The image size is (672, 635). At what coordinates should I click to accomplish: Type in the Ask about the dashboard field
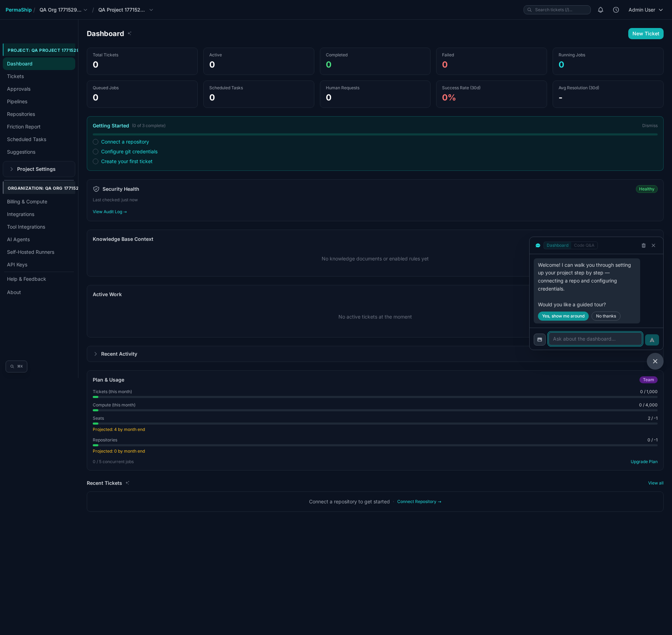(595, 339)
